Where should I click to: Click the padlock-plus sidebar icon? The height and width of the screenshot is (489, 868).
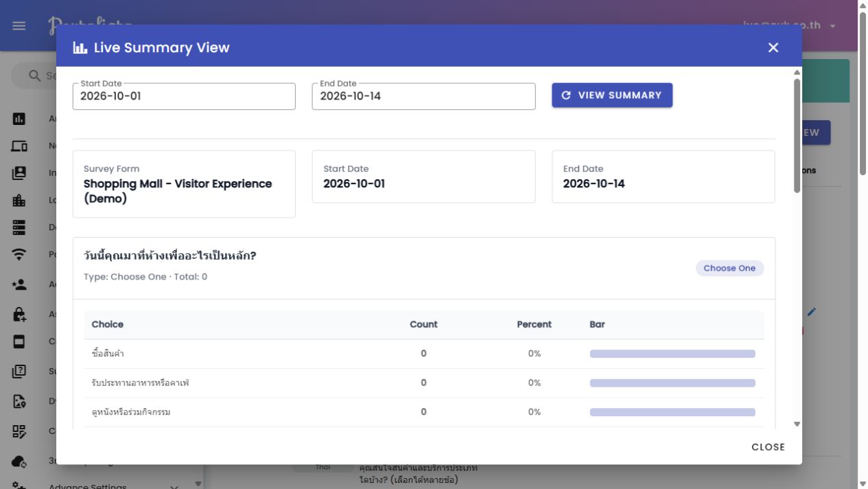pyautogui.click(x=19, y=315)
